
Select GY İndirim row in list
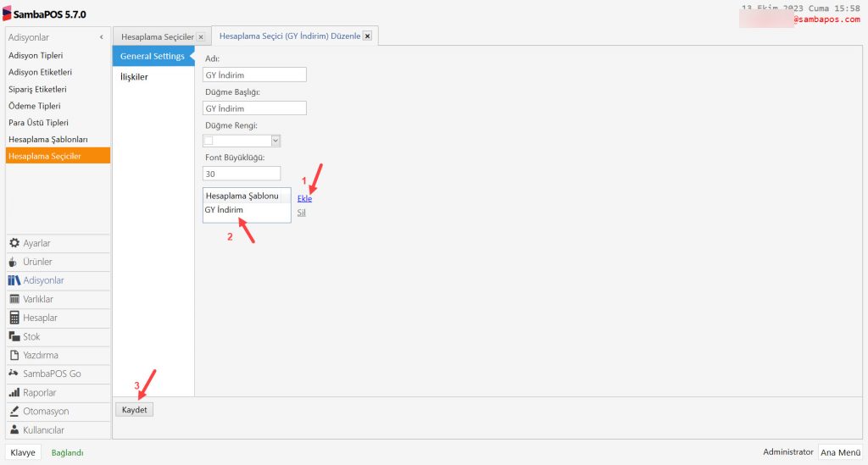(225, 209)
